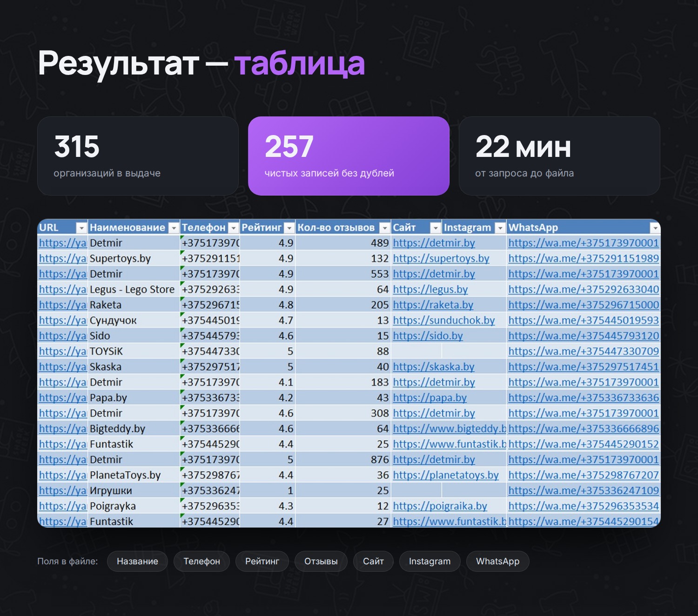Select the Название field tag
The image size is (698, 616).
tap(137, 561)
